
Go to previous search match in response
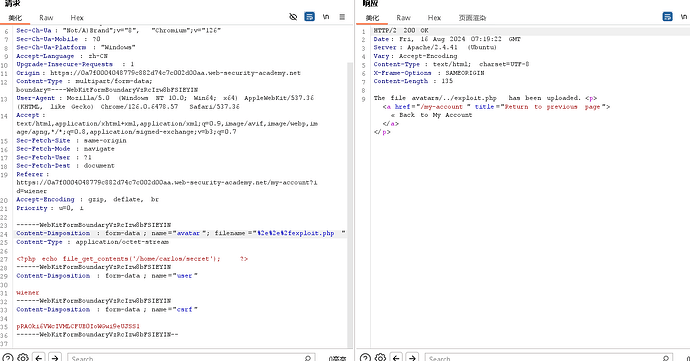pos(396,357)
